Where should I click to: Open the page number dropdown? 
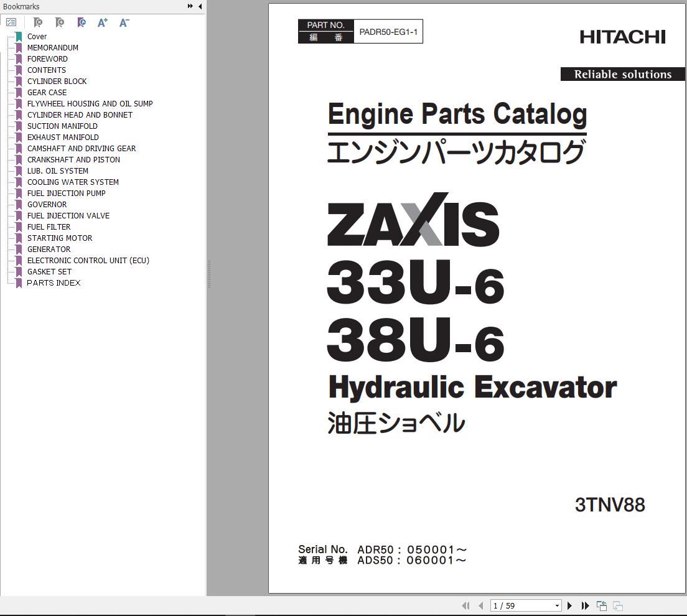[556, 605]
